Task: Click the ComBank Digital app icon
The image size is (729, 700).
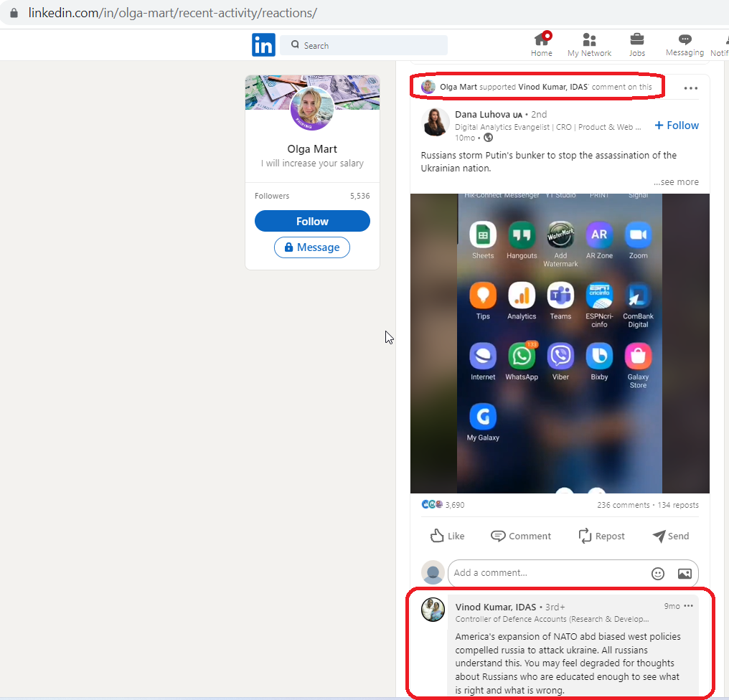Action: pyautogui.click(x=638, y=295)
